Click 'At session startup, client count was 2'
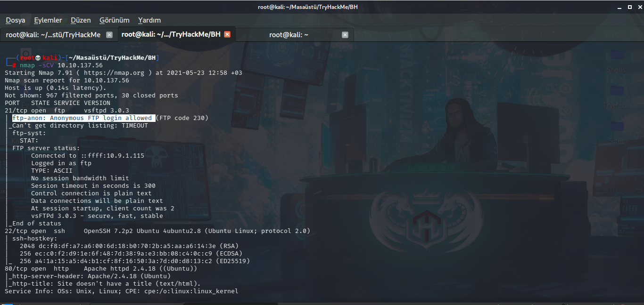This screenshot has width=644, height=305. (103, 209)
